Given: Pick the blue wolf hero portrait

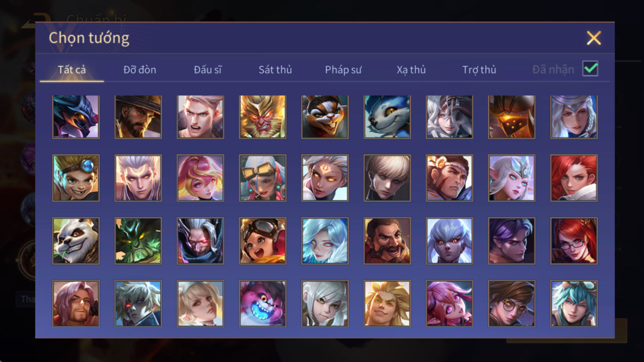Looking at the screenshot, I should point(387,117).
